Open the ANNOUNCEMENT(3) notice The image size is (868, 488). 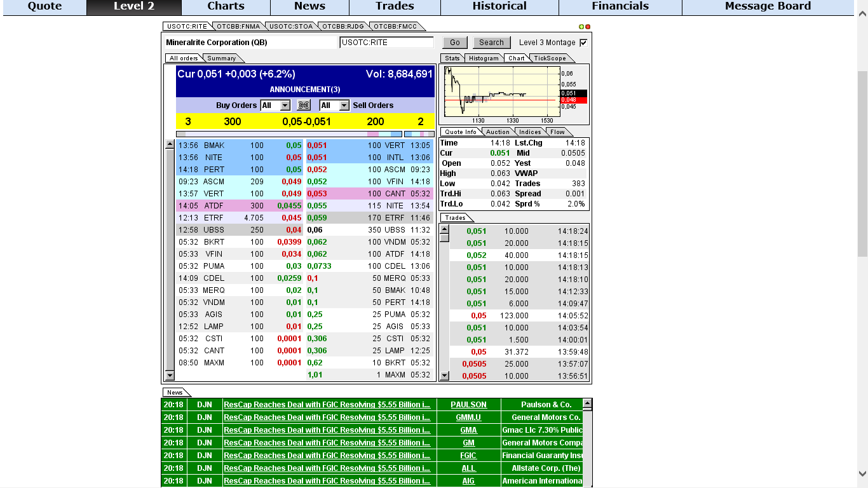click(x=305, y=90)
